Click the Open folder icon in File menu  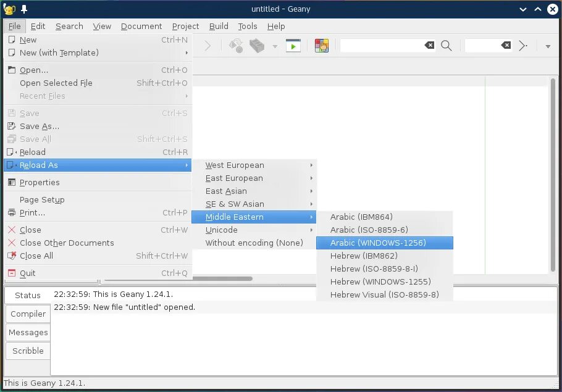12,70
